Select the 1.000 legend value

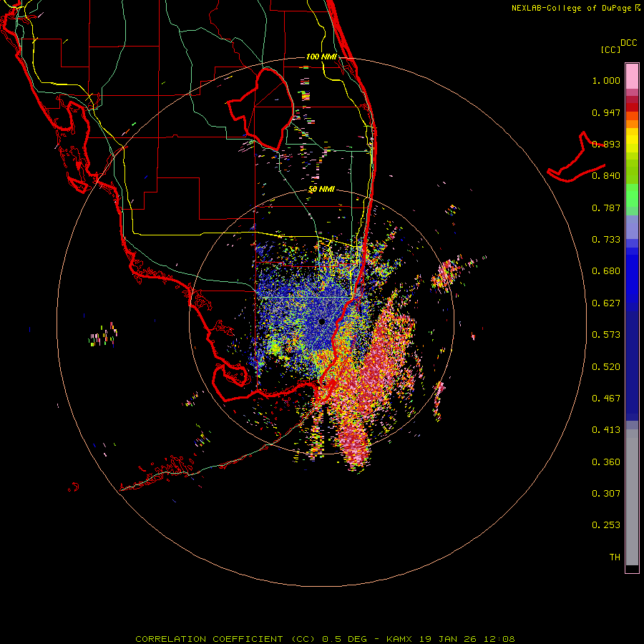click(606, 80)
